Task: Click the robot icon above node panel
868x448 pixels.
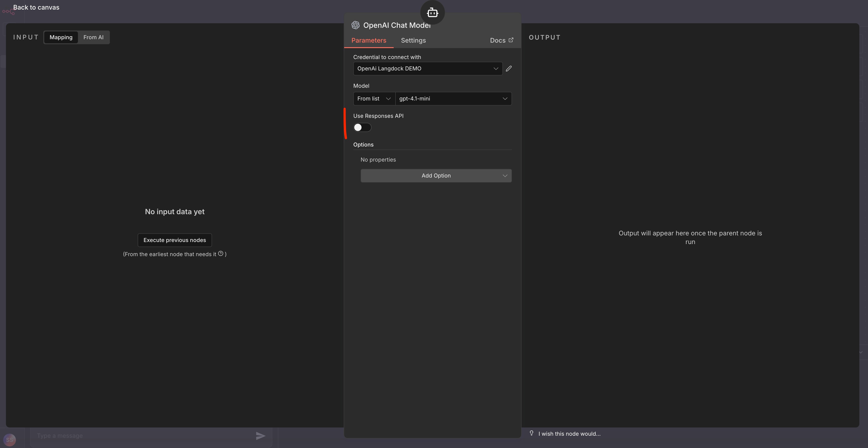Action: pos(432,13)
